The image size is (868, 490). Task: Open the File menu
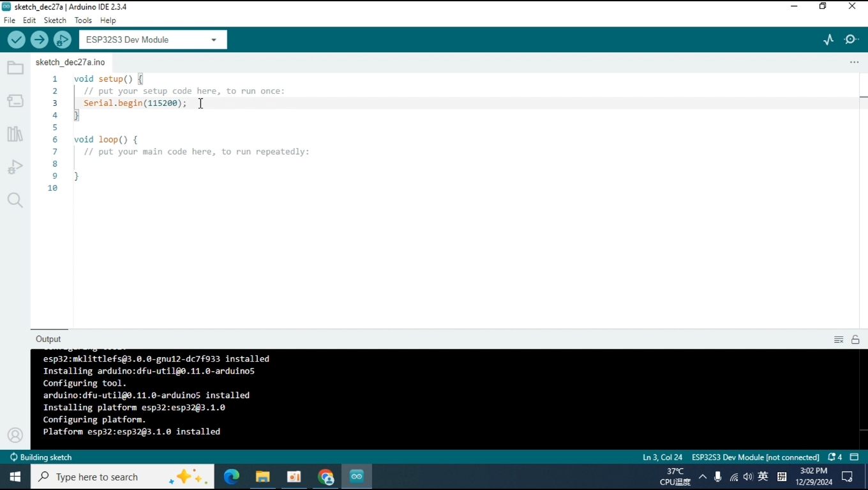[x=10, y=20]
